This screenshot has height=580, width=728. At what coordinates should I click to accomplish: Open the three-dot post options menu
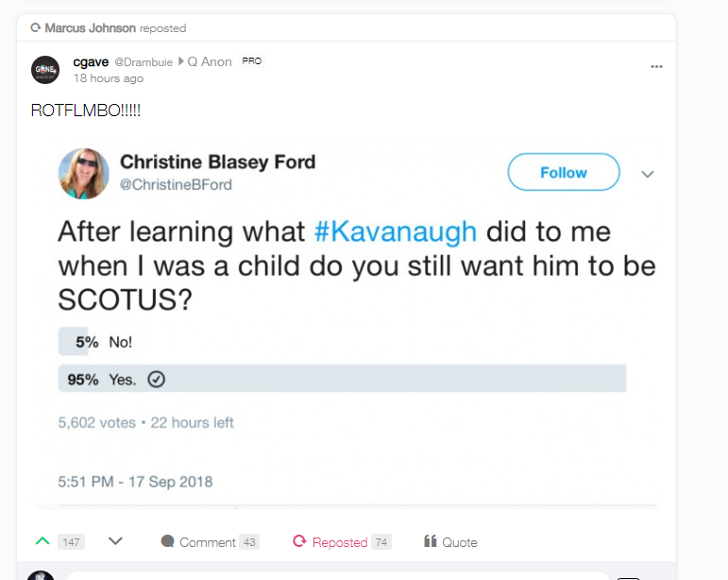(656, 66)
